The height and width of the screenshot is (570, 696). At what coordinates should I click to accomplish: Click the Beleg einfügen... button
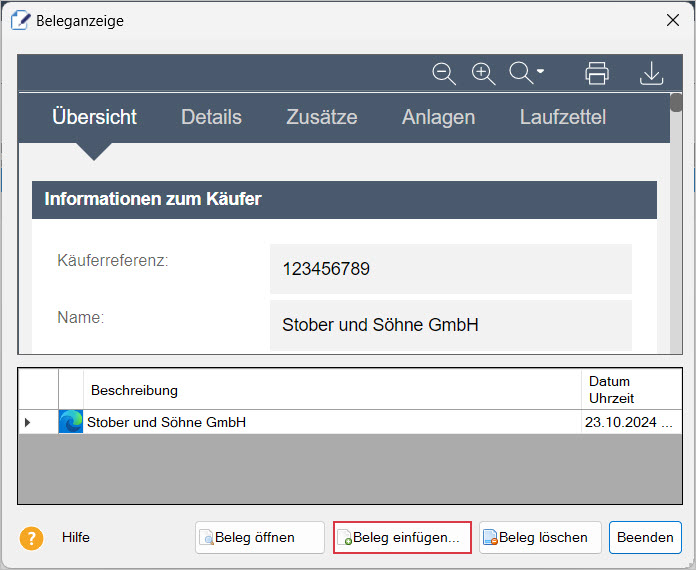[x=402, y=537]
